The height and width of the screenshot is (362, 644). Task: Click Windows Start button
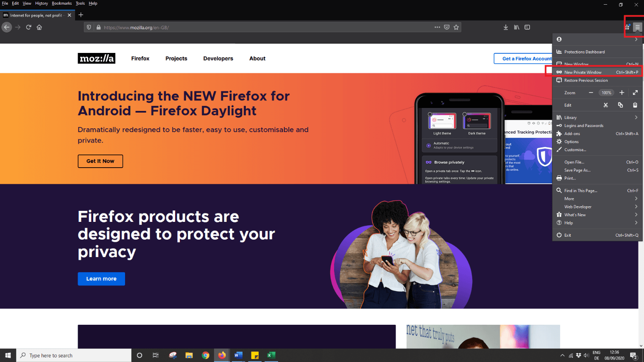click(8, 355)
